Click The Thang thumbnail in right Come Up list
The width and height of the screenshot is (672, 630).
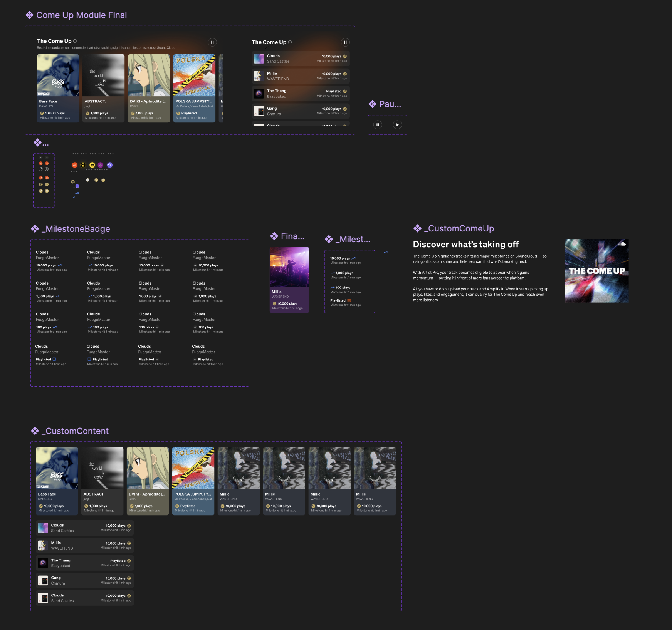[259, 94]
